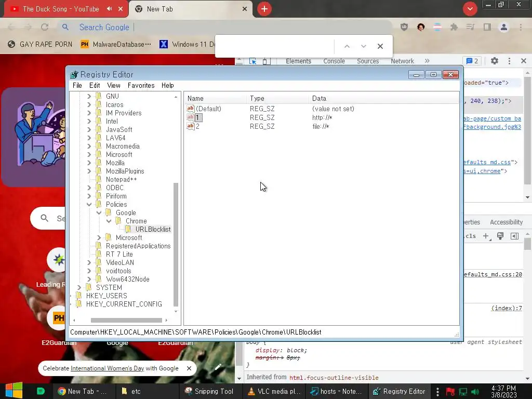Toggle DevTools device toolbar
532x399 pixels.
[267, 61]
